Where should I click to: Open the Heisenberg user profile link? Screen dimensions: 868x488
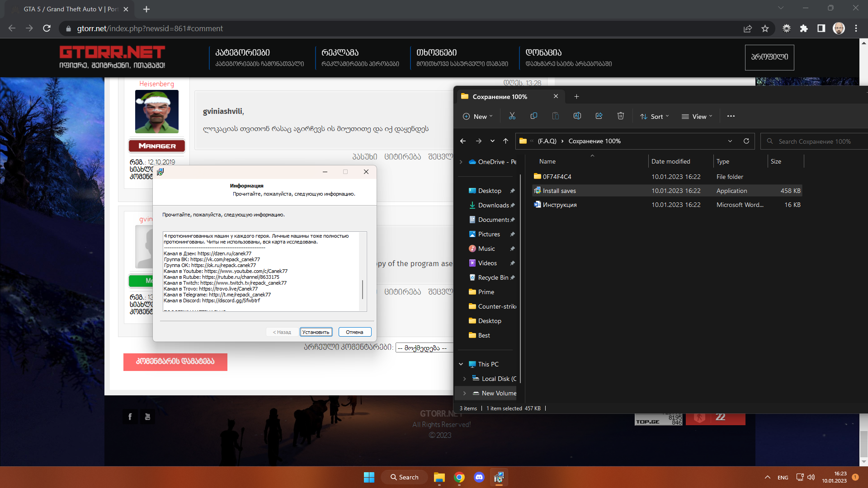pos(156,84)
